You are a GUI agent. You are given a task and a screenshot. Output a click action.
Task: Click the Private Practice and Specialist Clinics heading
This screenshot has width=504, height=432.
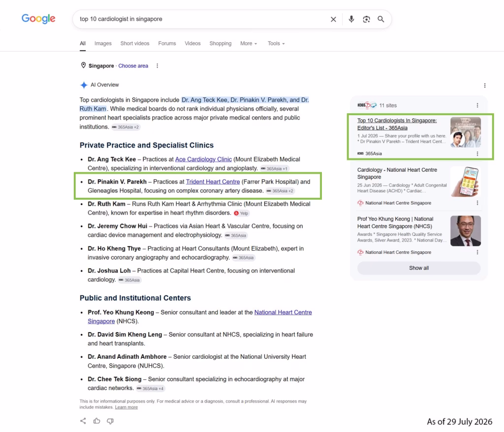(147, 145)
